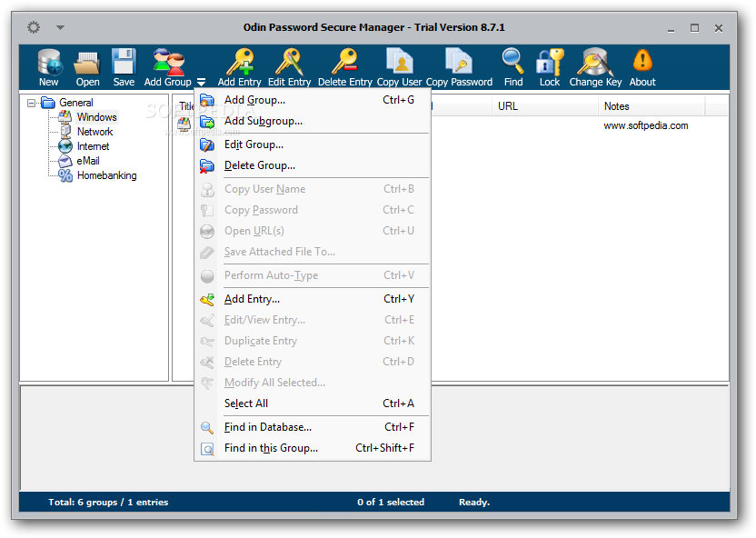Click the Save floppy disk icon

coord(124,61)
